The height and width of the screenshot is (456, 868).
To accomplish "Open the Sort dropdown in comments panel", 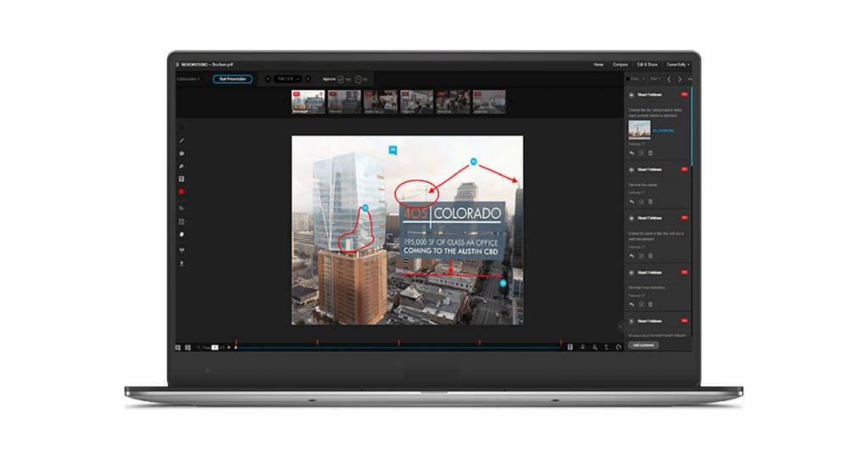I will click(654, 79).
